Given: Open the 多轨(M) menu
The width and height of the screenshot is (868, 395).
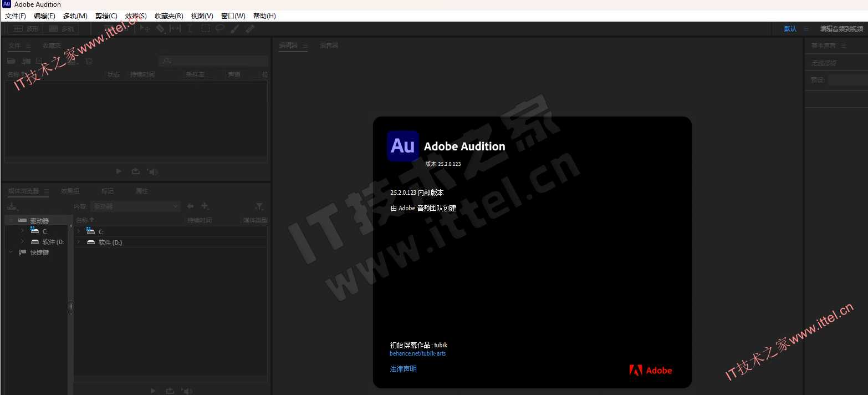Looking at the screenshot, I should pyautogui.click(x=75, y=16).
